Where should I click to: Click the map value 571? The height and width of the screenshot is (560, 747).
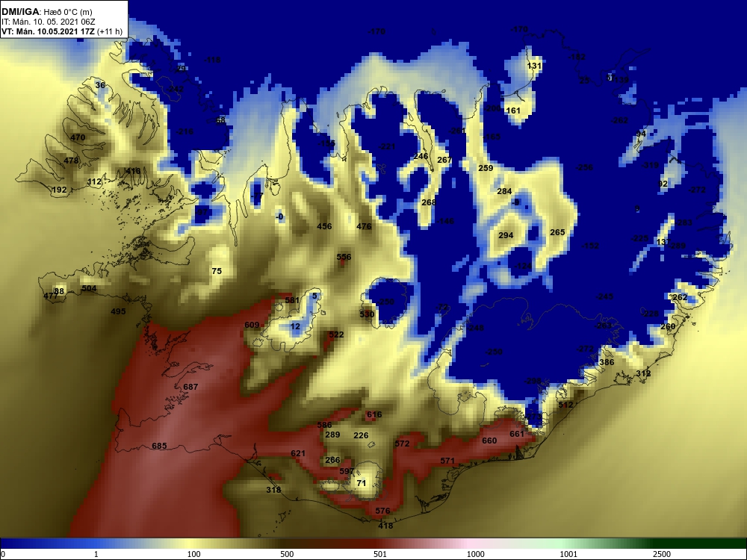(447, 461)
